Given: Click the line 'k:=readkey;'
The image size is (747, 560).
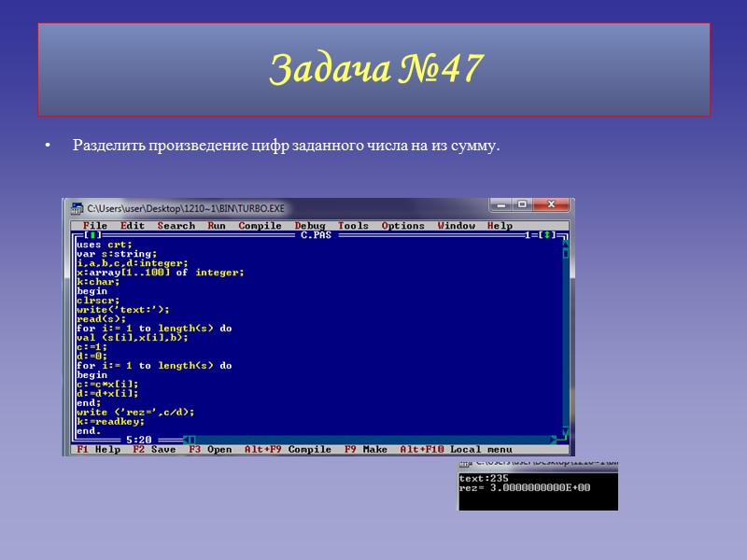Looking at the screenshot, I should [110, 422].
